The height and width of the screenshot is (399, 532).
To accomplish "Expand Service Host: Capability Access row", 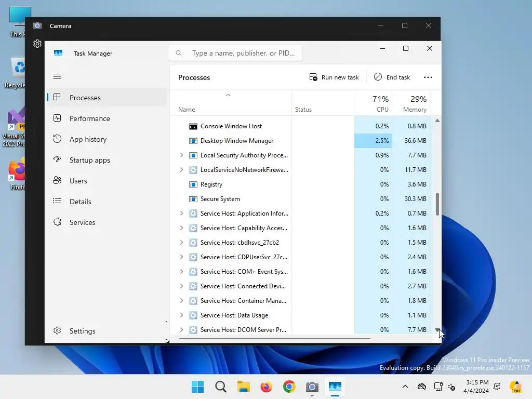I will [x=181, y=229].
